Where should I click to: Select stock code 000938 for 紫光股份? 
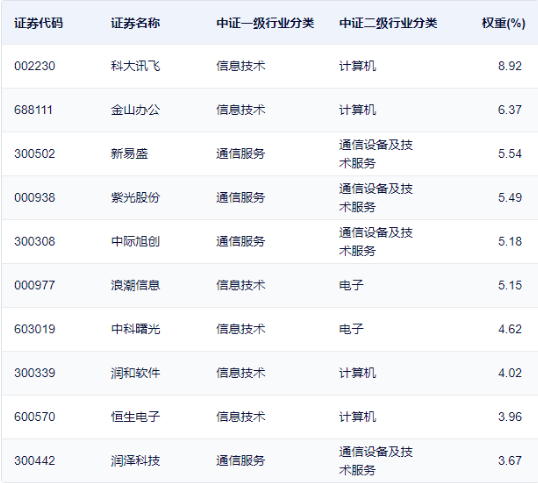(x=35, y=198)
